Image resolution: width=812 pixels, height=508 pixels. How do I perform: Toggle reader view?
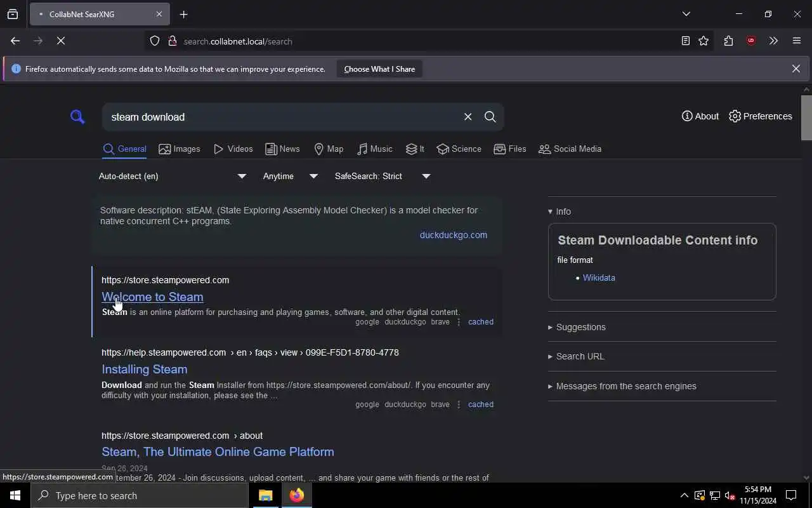[685, 41]
